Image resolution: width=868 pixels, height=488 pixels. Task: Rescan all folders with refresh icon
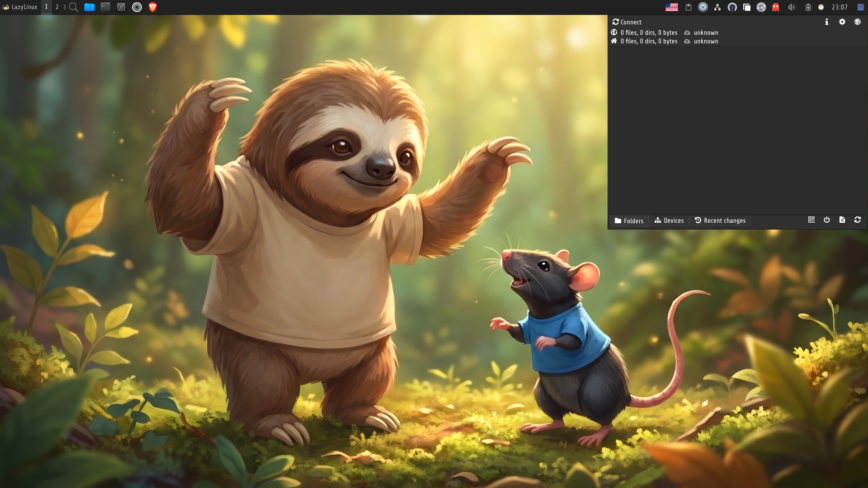(x=857, y=220)
